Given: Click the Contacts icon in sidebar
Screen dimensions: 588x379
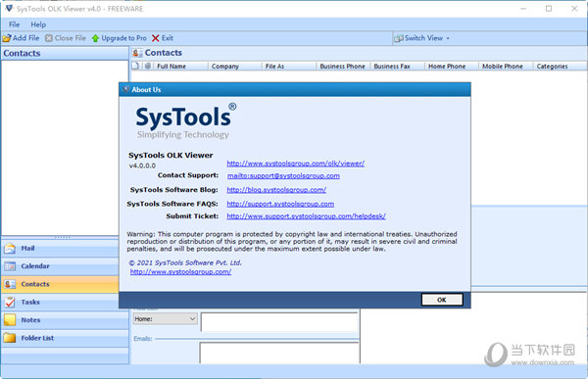Looking at the screenshot, I should 10,284.
